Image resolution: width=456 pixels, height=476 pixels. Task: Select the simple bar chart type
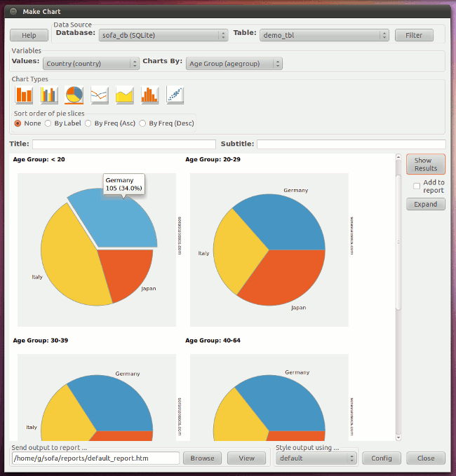[25, 95]
